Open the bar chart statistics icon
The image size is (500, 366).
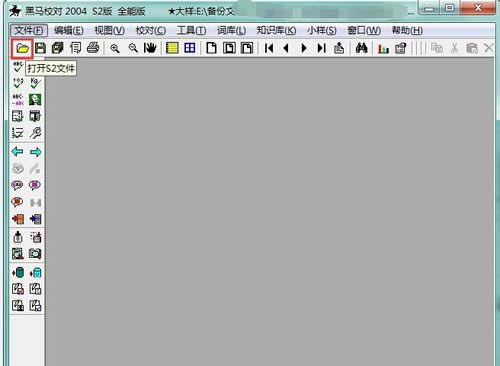coord(383,49)
